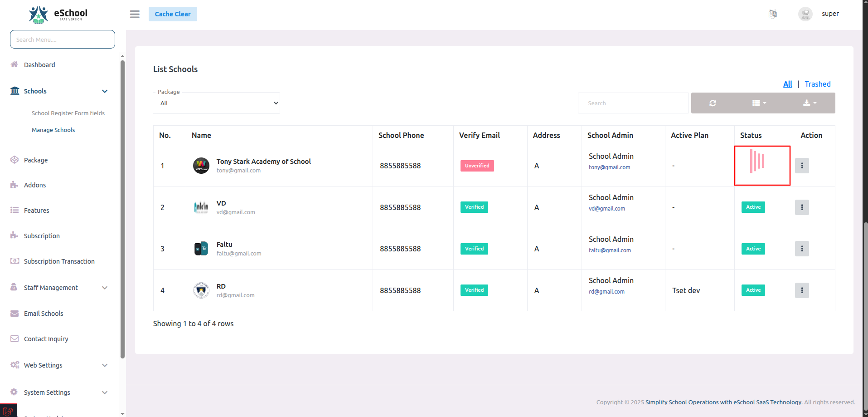Select the Dashboard home icon in sidebar
Viewport: 868px width, 417px height.
14,64
